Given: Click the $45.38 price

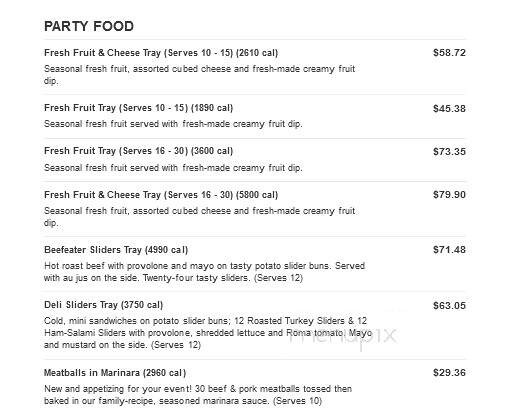Looking at the screenshot, I should coord(449,109).
